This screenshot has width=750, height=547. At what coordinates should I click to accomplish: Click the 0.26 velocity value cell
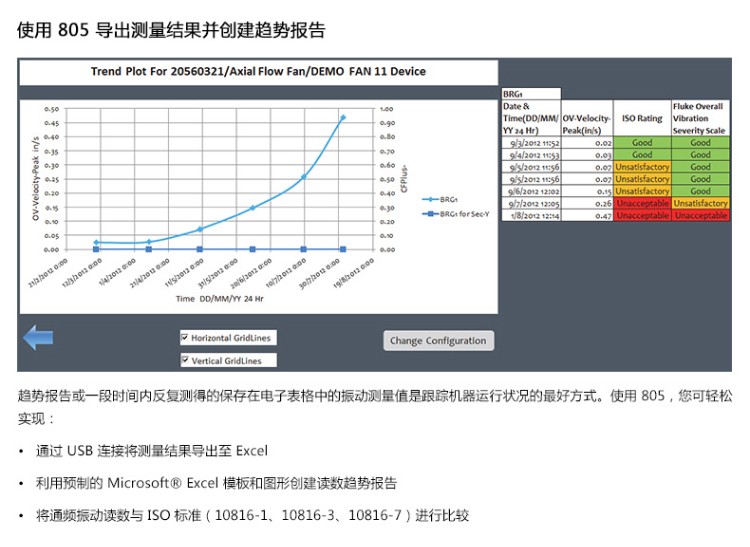coord(587,203)
